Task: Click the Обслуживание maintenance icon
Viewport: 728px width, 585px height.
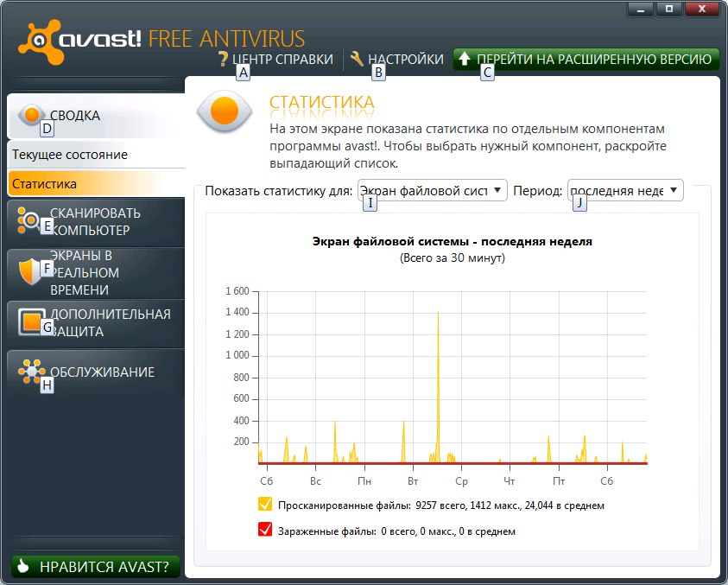Action: (32, 372)
